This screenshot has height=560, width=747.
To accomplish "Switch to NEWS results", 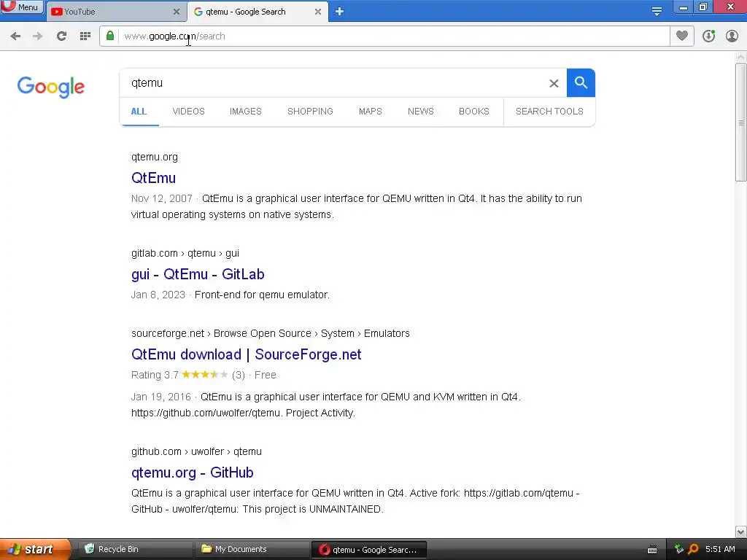I will click(x=421, y=112).
